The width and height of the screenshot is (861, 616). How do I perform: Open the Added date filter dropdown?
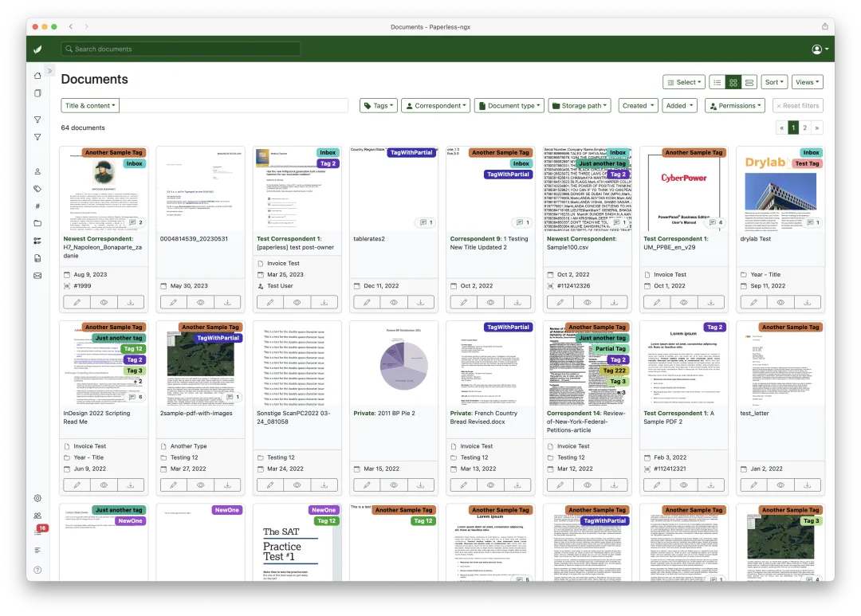coord(679,105)
